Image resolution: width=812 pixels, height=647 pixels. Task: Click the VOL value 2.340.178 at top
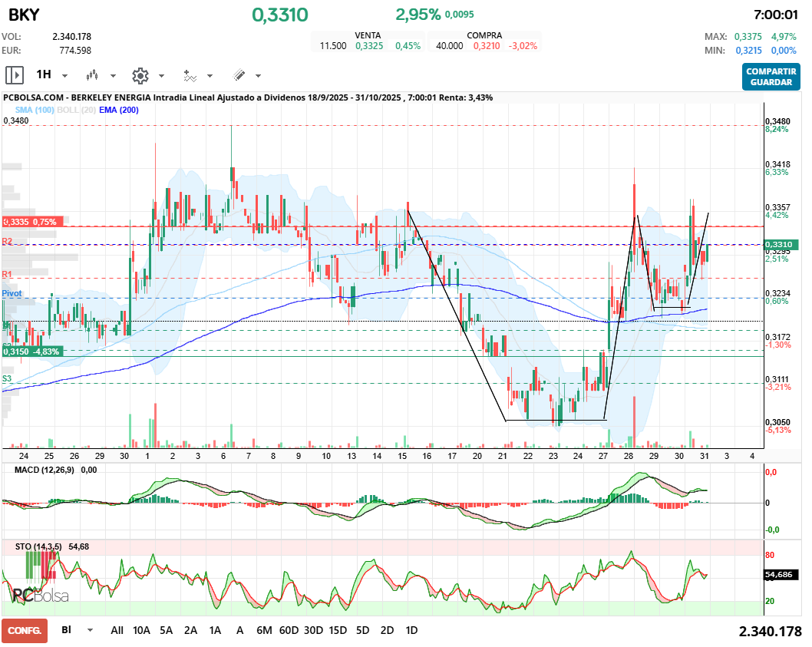[71, 37]
